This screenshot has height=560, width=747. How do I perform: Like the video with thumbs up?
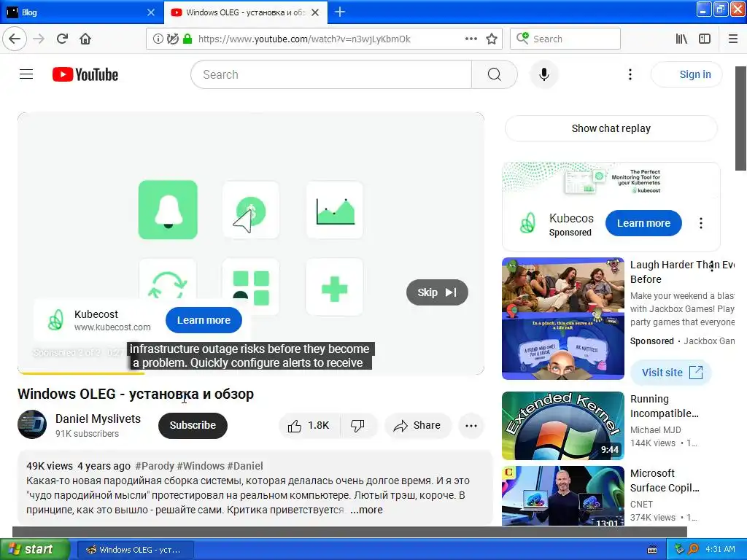pos(309,425)
